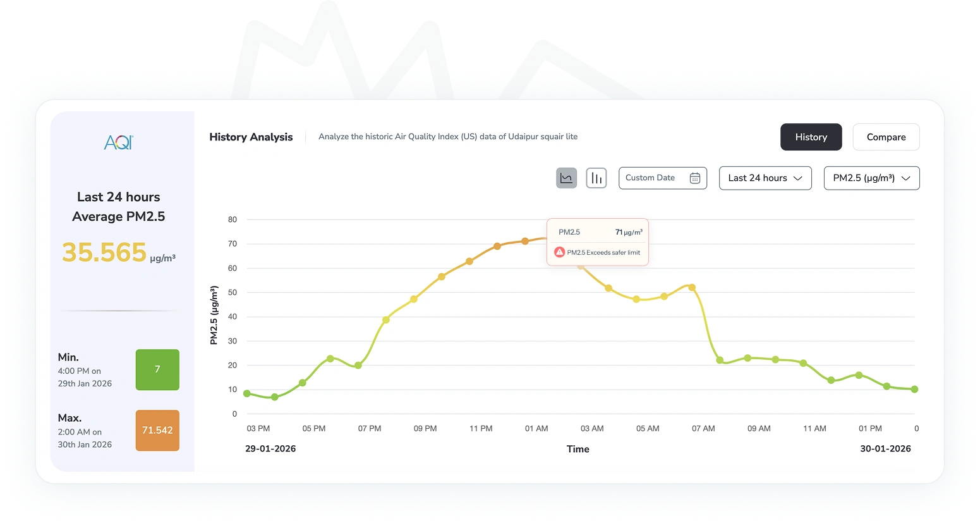980x523 pixels.
Task: Click the green Min value 7 badge
Action: (x=157, y=369)
